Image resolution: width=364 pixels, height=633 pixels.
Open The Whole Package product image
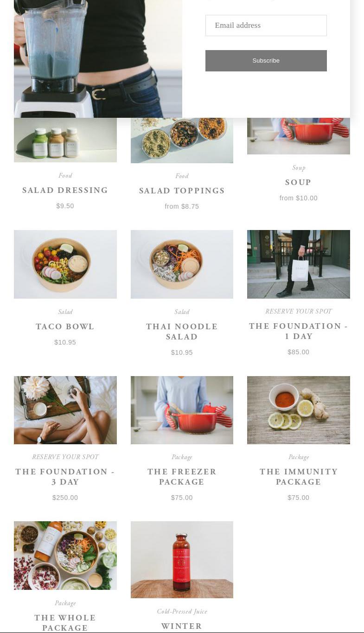point(65,556)
